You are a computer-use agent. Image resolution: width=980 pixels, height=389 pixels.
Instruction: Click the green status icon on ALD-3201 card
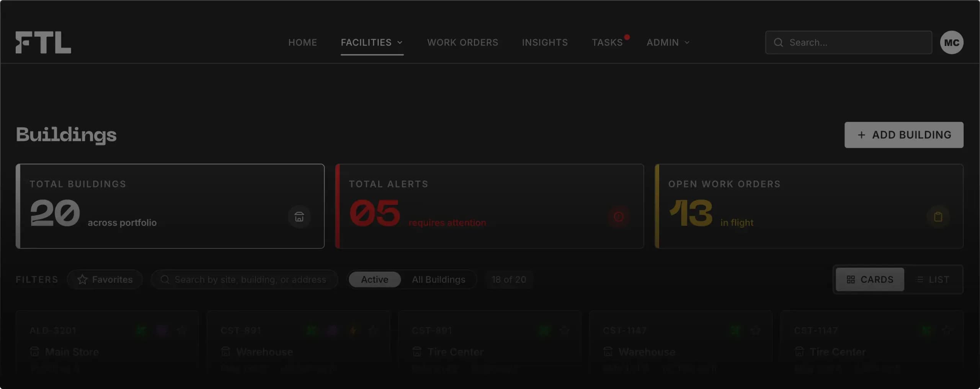click(x=141, y=330)
